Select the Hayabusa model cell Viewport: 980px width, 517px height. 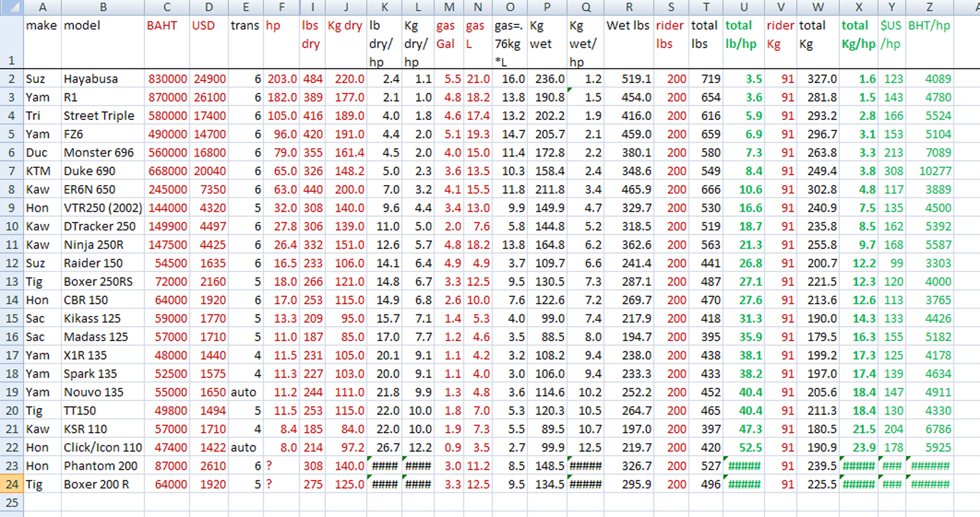(x=91, y=79)
